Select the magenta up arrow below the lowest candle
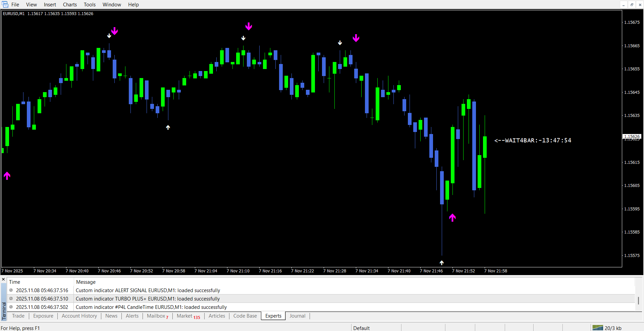 452,218
